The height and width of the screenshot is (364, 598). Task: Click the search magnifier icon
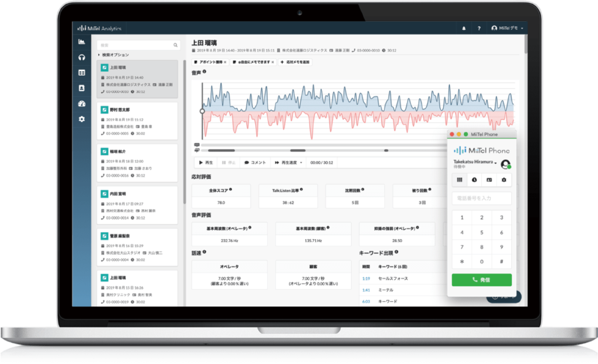pos(175,45)
